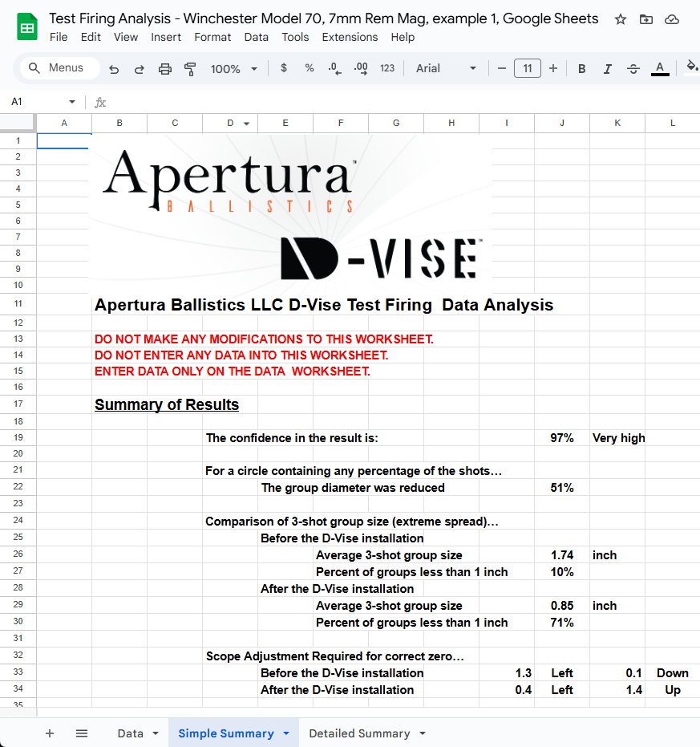Toggle italic formatting
Image resolution: width=700 pixels, height=747 pixels.
point(607,68)
